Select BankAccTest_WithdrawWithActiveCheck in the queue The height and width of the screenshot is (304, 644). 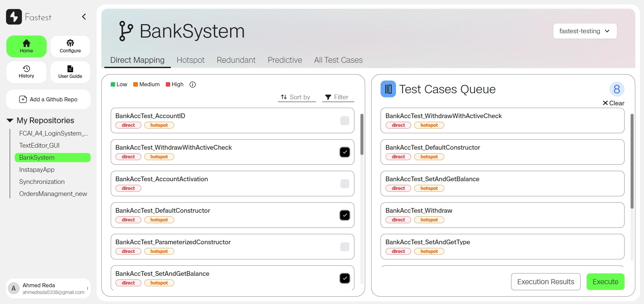502,121
